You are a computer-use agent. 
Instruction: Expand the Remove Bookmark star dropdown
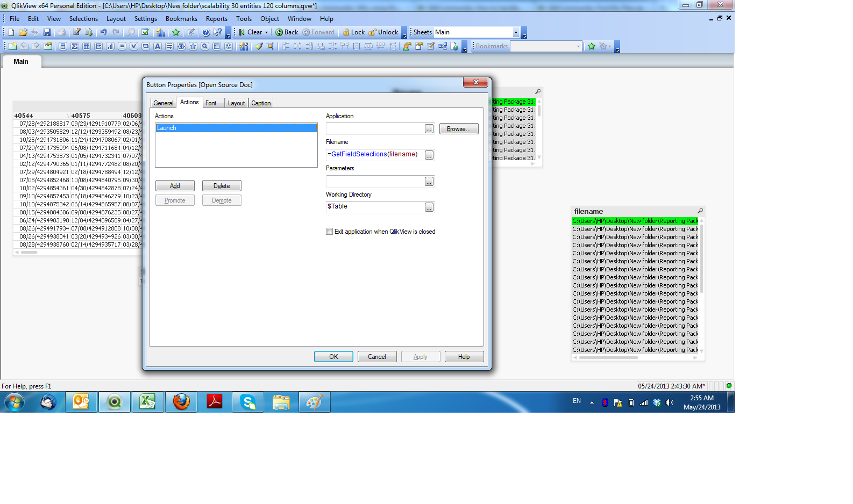point(609,46)
